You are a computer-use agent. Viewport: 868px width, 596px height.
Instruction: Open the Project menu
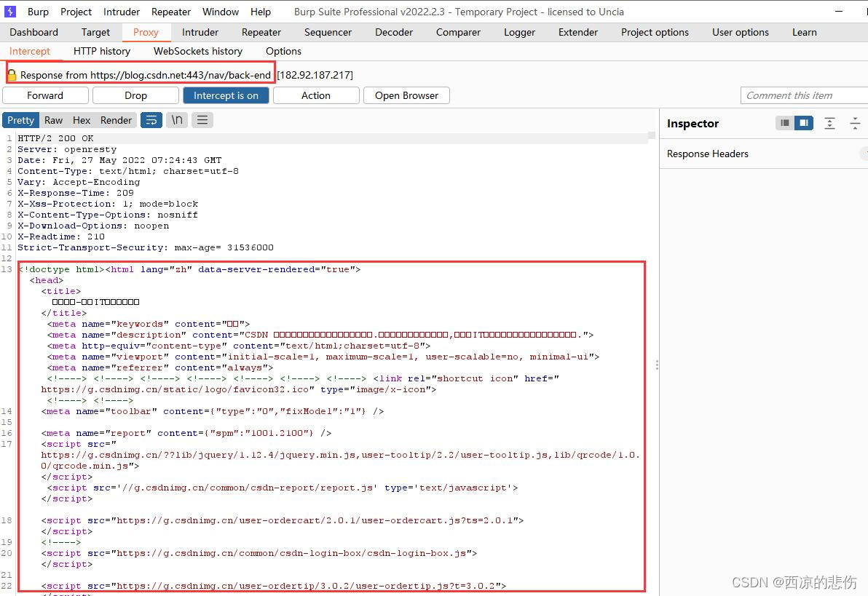tap(76, 12)
